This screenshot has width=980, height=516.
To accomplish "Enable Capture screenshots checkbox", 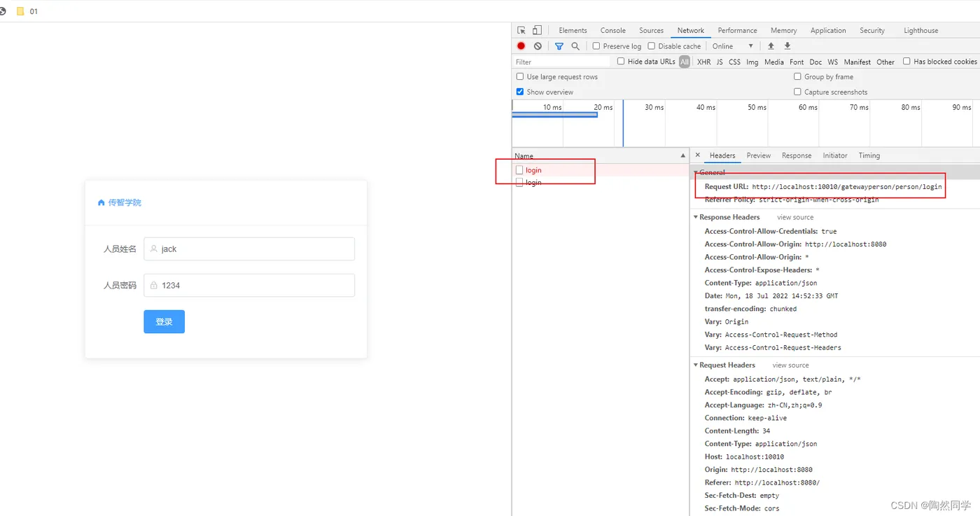I will click(x=797, y=92).
